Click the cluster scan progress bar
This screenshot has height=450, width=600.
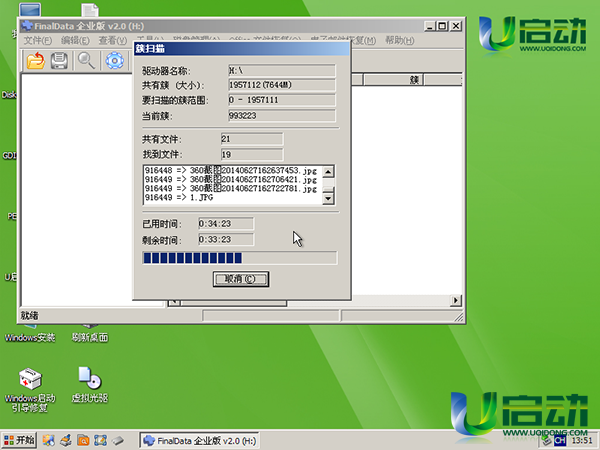coord(240,258)
